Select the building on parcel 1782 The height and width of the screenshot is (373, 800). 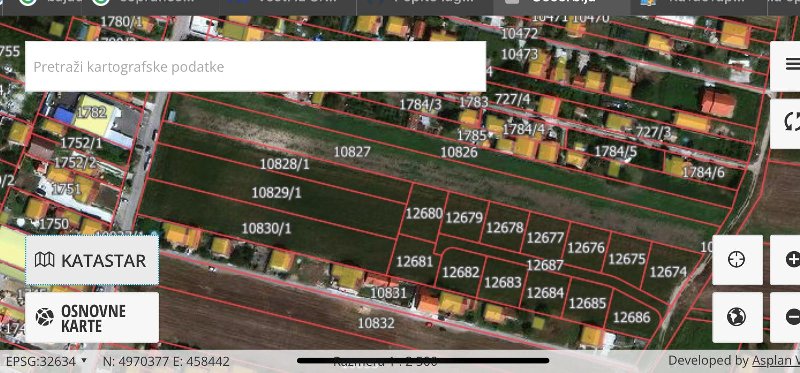[x=95, y=115]
